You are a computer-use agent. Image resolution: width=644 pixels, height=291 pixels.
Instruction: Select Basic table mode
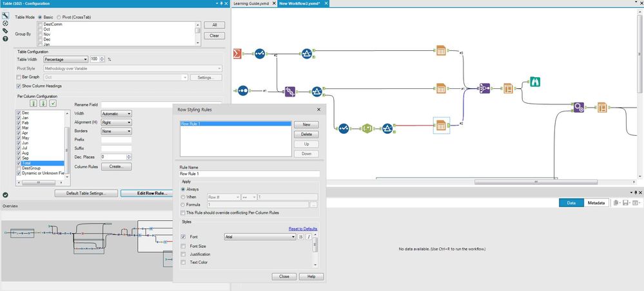[x=40, y=17]
